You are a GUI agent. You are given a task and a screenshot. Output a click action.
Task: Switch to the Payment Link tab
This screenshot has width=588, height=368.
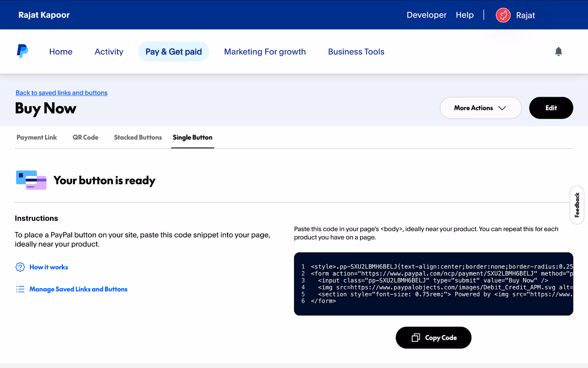pyautogui.click(x=37, y=137)
